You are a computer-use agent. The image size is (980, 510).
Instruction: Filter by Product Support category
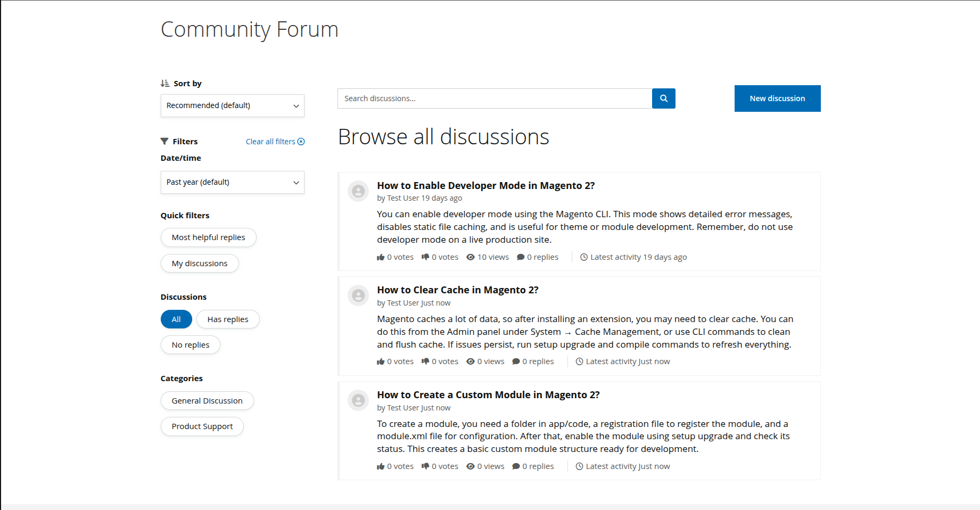pyautogui.click(x=202, y=426)
